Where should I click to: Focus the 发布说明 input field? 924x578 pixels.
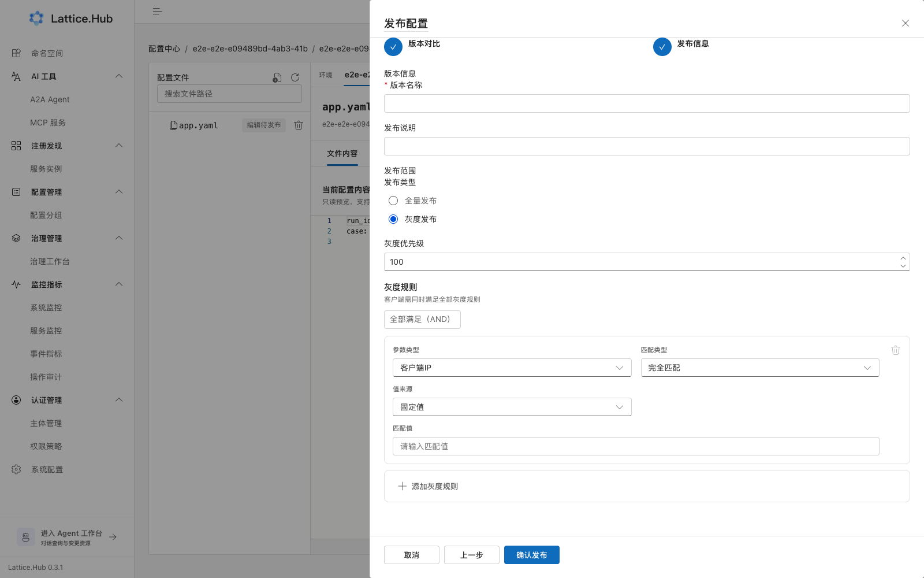pyautogui.click(x=647, y=146)
